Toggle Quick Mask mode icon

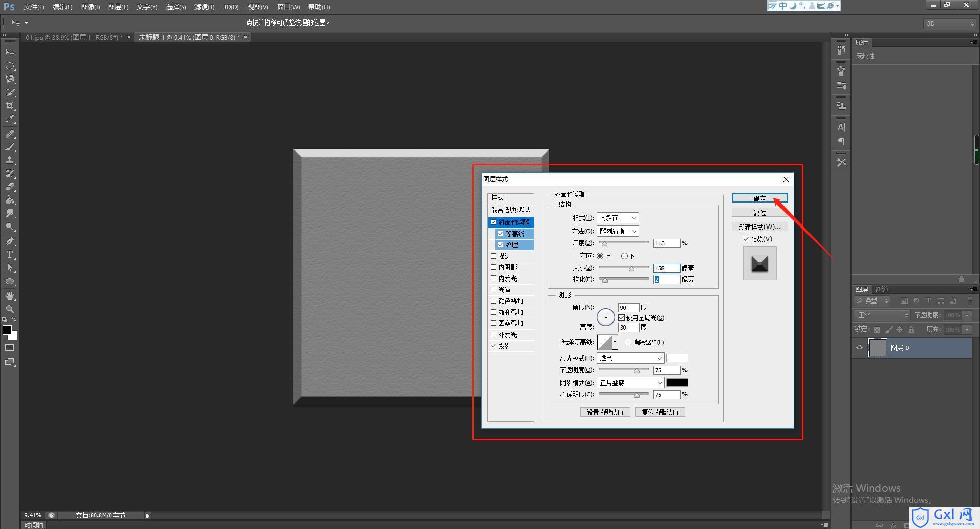click(x=10, y=348)
